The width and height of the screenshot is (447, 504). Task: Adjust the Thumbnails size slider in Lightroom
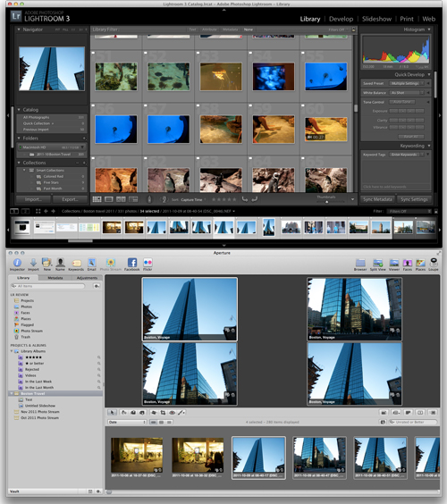[x=326, y=202]
